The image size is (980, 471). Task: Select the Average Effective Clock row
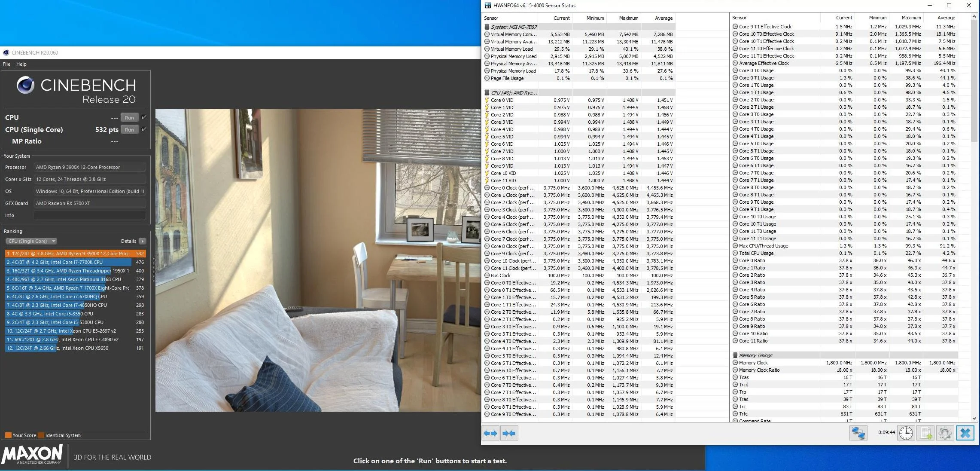(x=845, y=63)
